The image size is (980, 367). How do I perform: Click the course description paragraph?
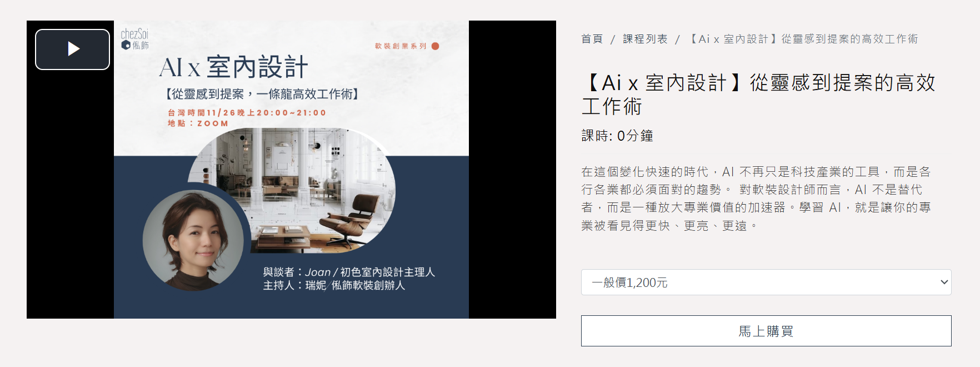[756, 199]
